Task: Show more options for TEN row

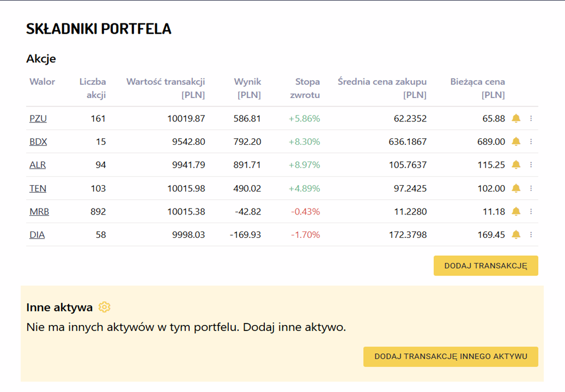Action: [x=531, y=188]
